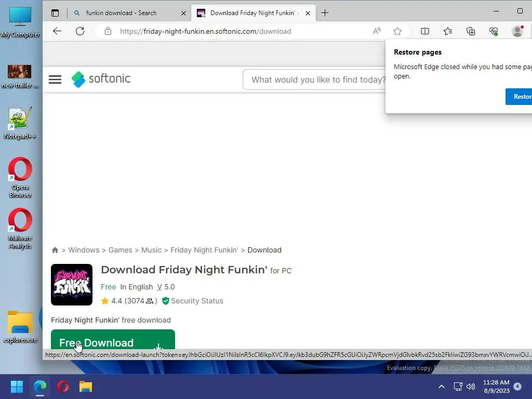Click the Friday Night Funkin' app thumbnail
The image size is (532, 399).
(72, 285)
